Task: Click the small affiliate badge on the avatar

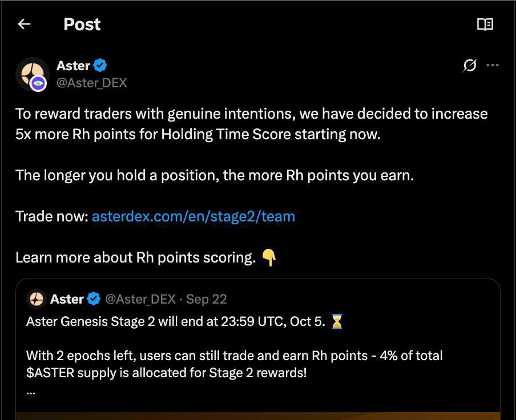Action: click(x=39, y=84)
